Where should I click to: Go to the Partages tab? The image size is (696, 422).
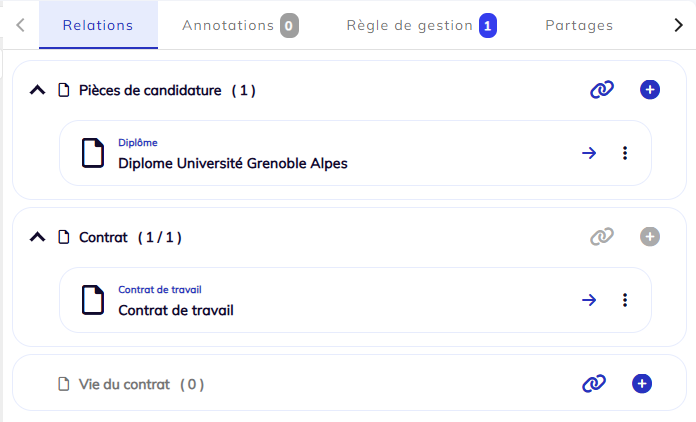tap(579, 25)
